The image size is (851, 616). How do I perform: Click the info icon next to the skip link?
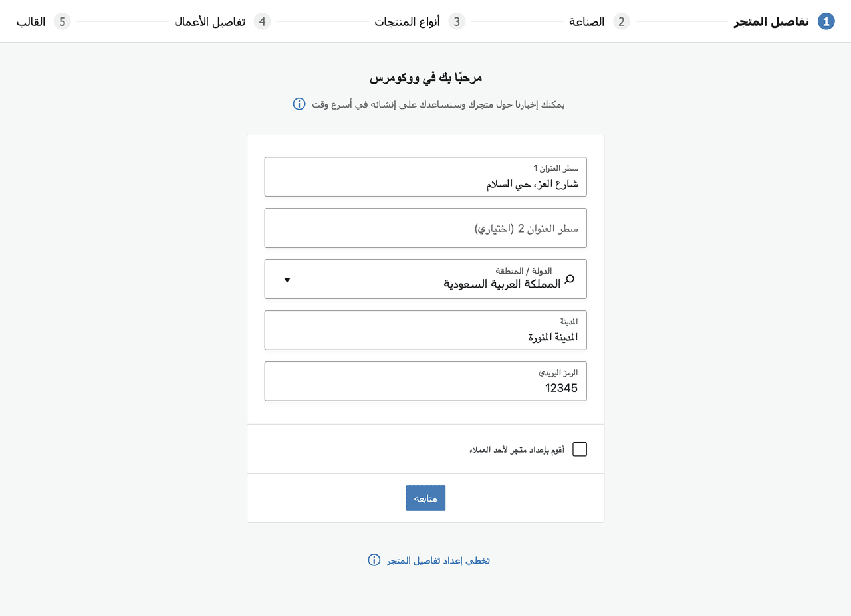click(374, 560)
